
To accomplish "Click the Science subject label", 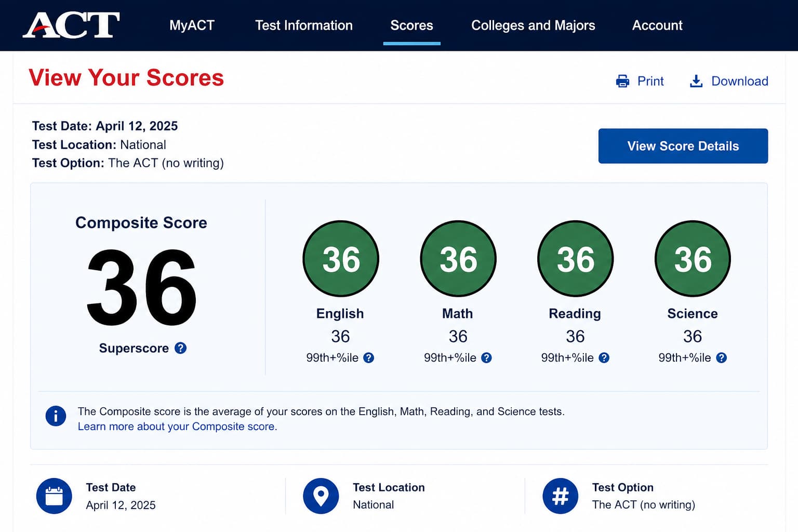I will point(693,314).
